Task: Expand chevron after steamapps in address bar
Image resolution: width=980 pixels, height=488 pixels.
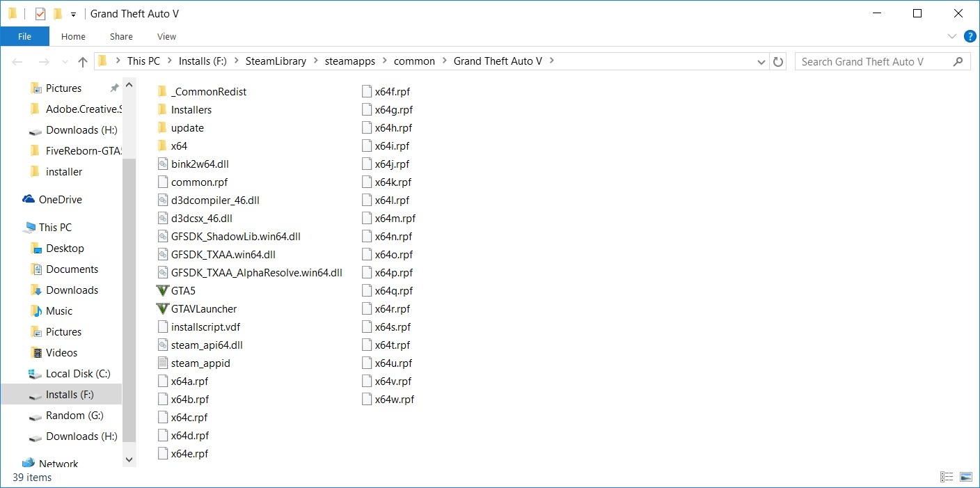Action: tap(384, 61)
